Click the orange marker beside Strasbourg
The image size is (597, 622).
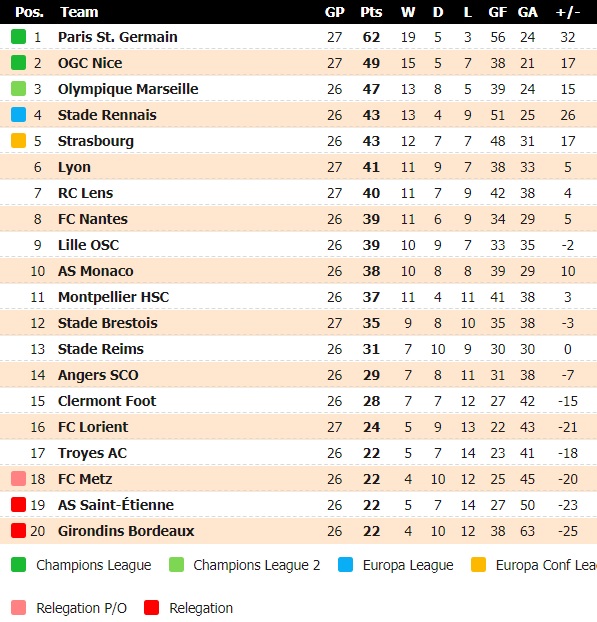18,140
